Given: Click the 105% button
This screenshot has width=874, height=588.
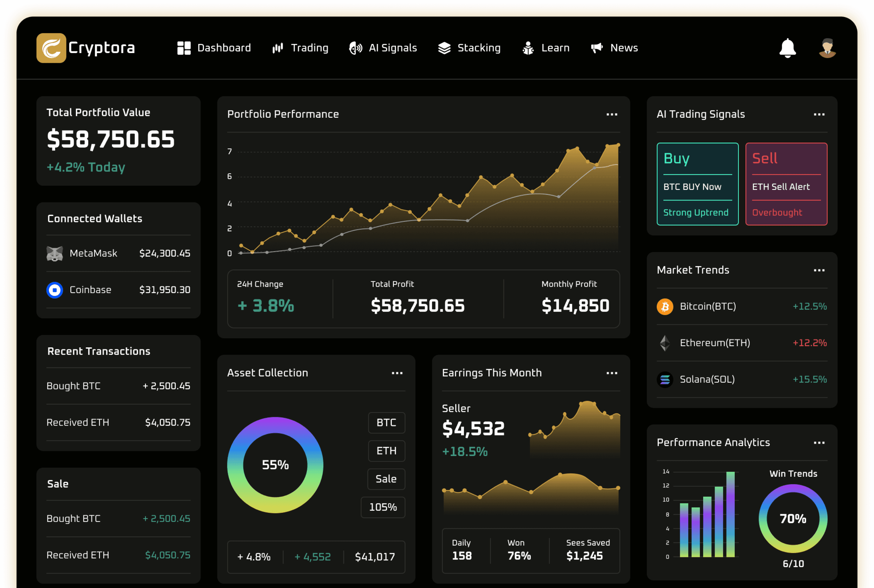Looking at the screenshot, I should [383, 507].
